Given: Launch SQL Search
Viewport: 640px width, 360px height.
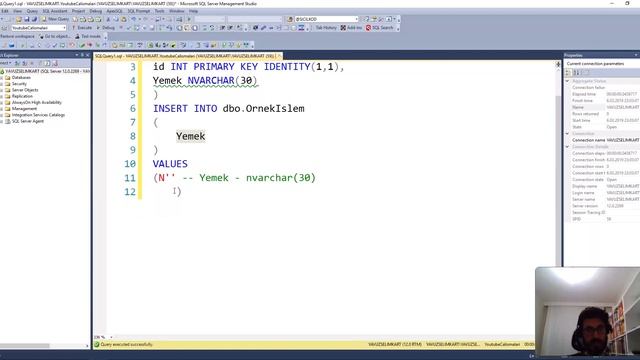Looking at the screenshot, I should pos(380,28).
